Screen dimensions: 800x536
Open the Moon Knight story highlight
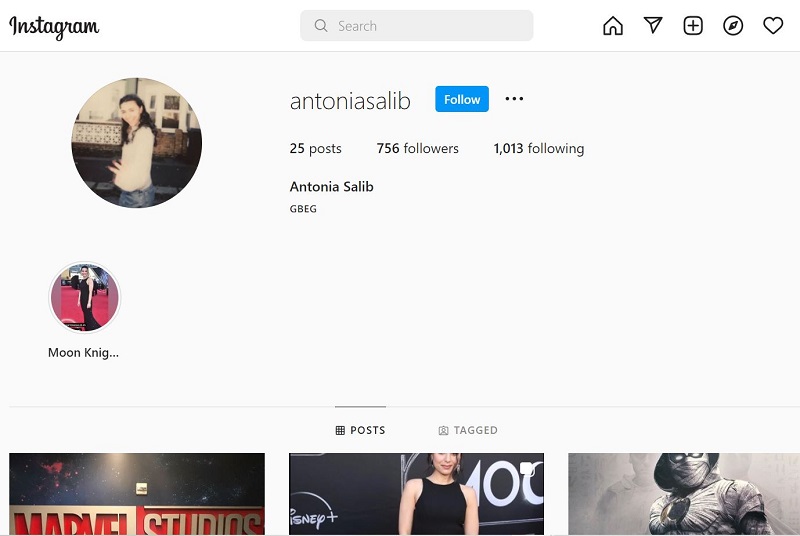(x=85, y=297)
